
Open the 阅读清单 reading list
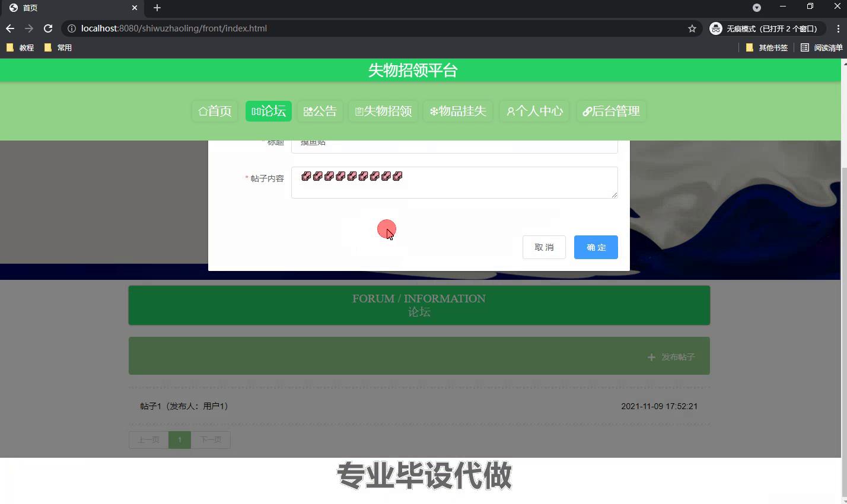[x=821, y=47]
